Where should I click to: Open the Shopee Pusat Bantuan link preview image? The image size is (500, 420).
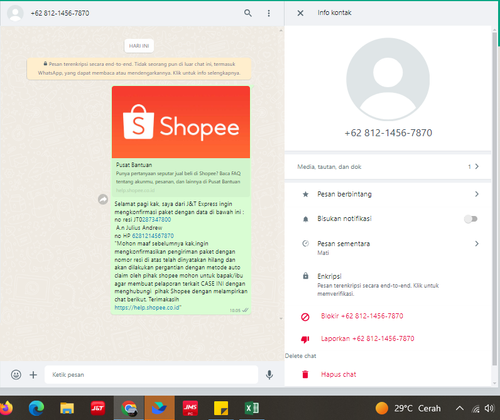point(181,122)
